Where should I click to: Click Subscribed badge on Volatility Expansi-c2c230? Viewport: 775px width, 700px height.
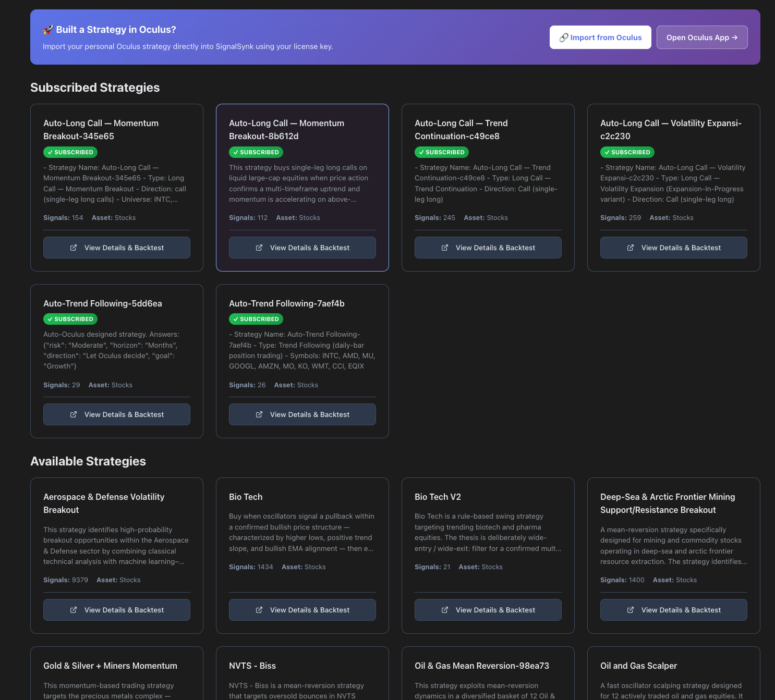pos(627,152)
